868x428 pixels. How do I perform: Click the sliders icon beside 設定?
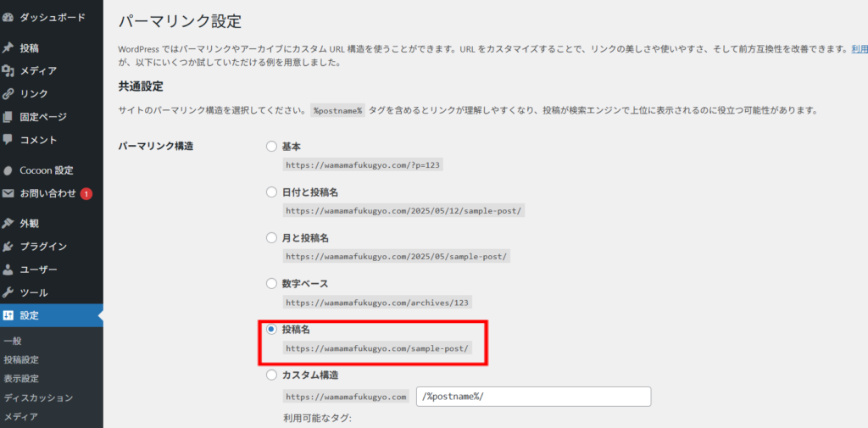(7, 315)
